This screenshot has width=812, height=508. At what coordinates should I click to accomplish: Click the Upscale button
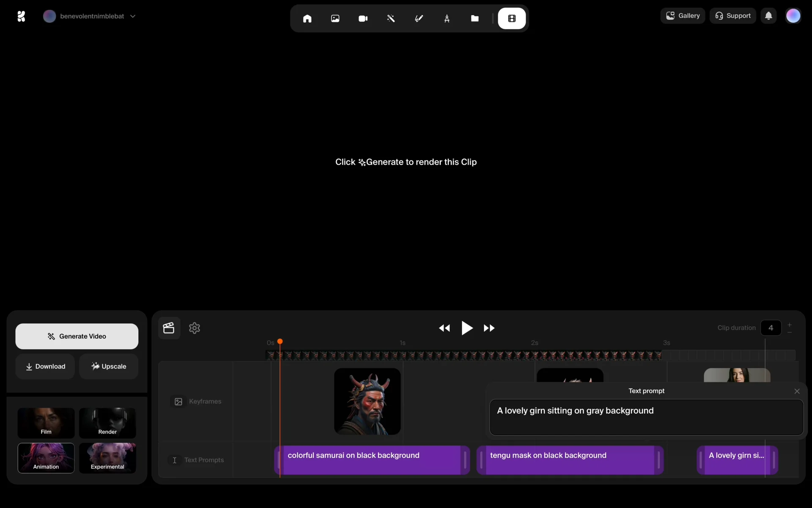click(x=109, y=367)
